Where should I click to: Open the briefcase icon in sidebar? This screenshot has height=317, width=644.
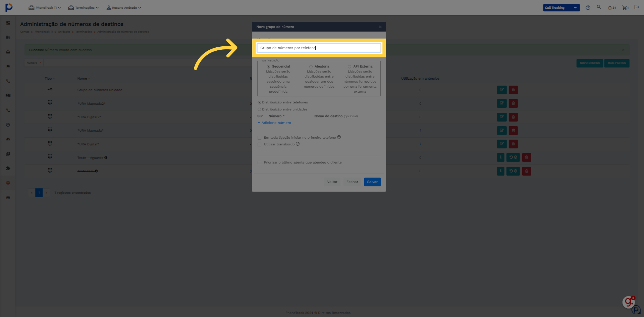(8, 52)
